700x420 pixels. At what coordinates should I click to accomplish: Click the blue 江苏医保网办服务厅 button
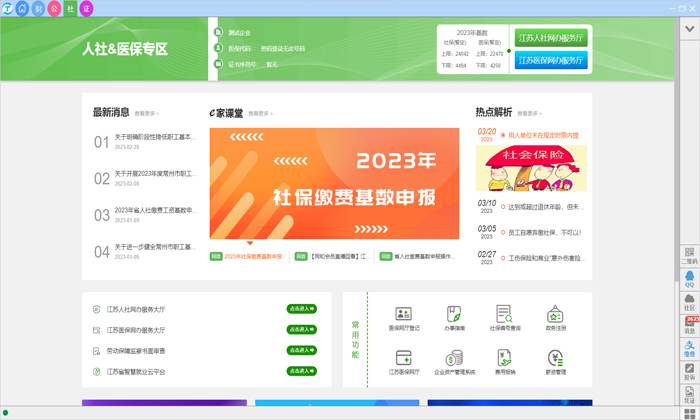coord(551,61)
